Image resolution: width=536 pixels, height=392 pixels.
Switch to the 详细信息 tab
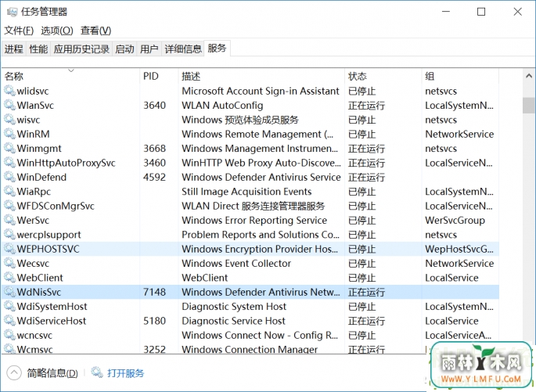point(183,49)
